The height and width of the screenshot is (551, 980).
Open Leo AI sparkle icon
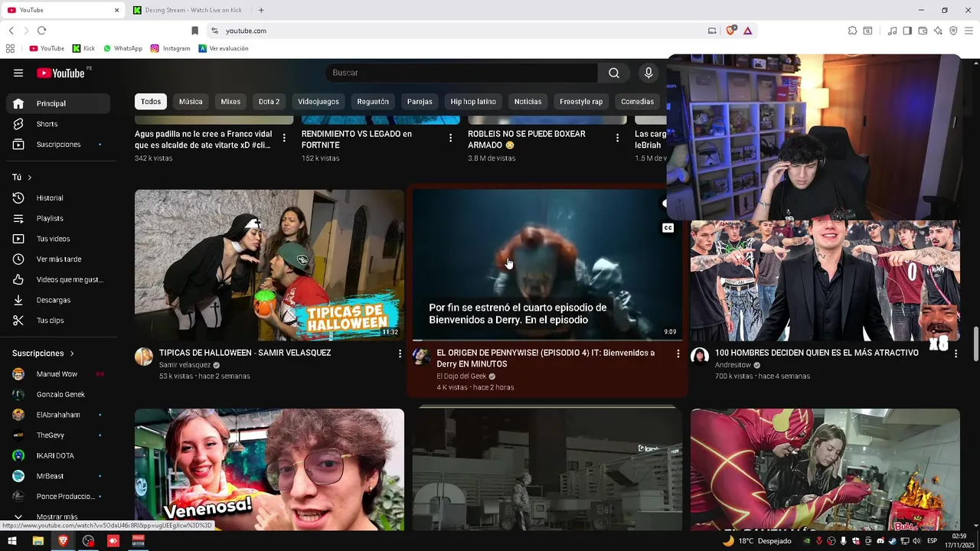[938, 31]
